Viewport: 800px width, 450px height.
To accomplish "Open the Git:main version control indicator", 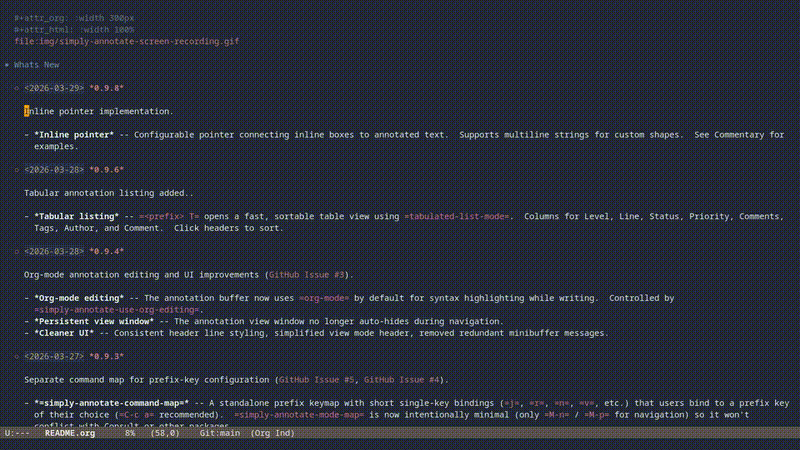I will tap(219, 433).
